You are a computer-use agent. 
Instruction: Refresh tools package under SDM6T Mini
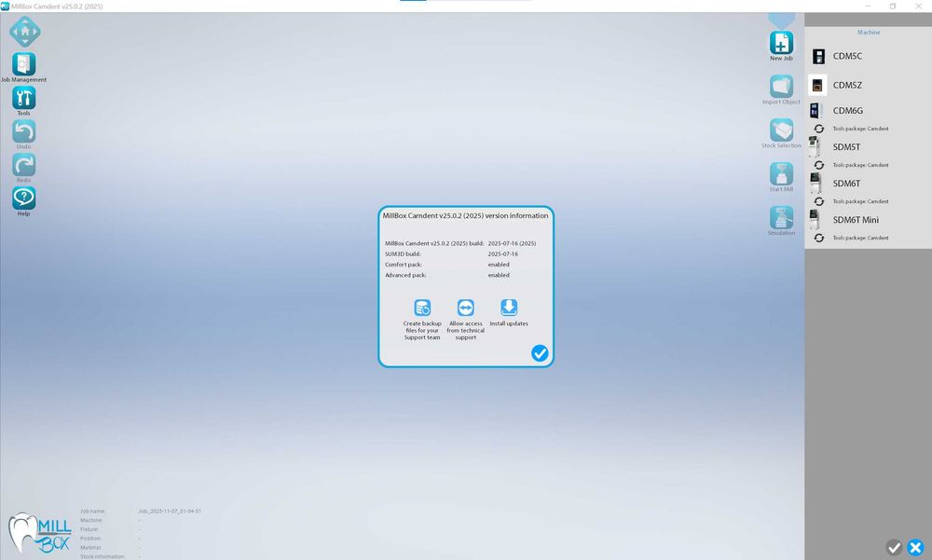coord(819,238)
